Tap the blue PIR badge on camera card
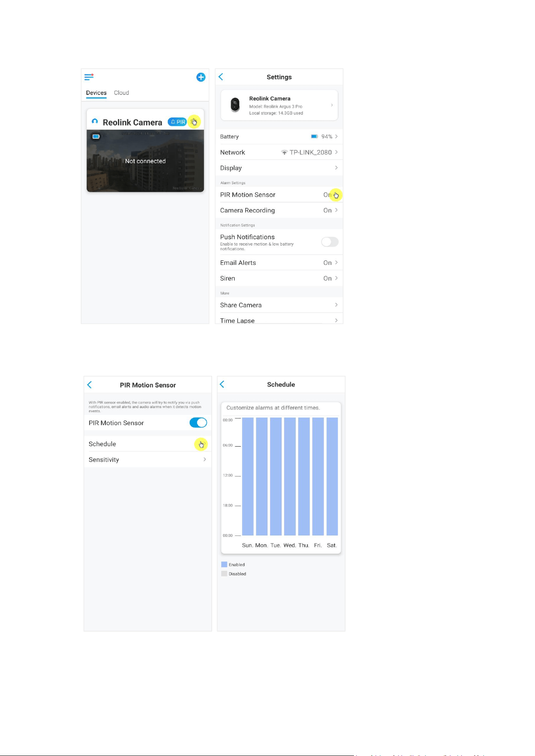This screenshot has height=756, width=535. (177, 122)
